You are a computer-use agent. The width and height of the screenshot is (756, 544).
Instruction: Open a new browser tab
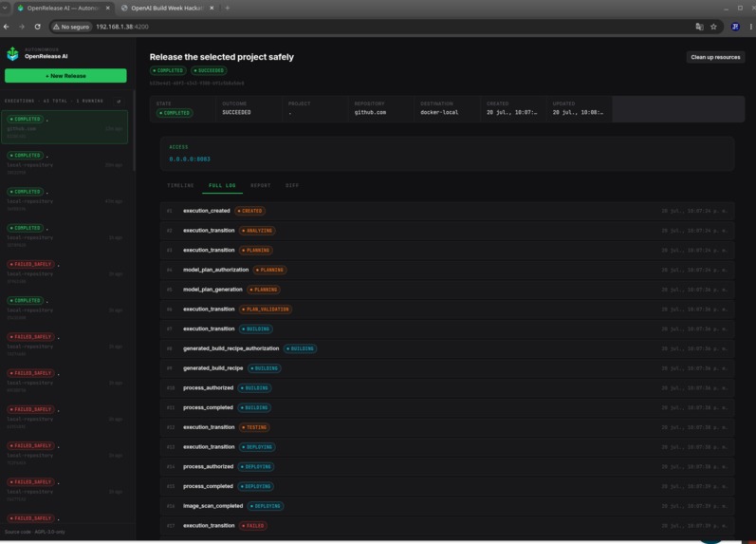[227, 8]
